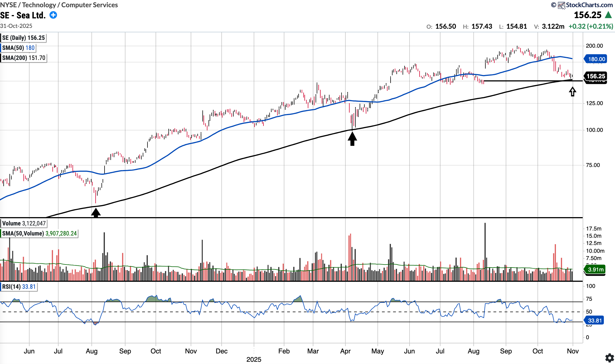The image size is (615, 364).
Task: Open the settings gear icon
Action: (x=609, y=358)
